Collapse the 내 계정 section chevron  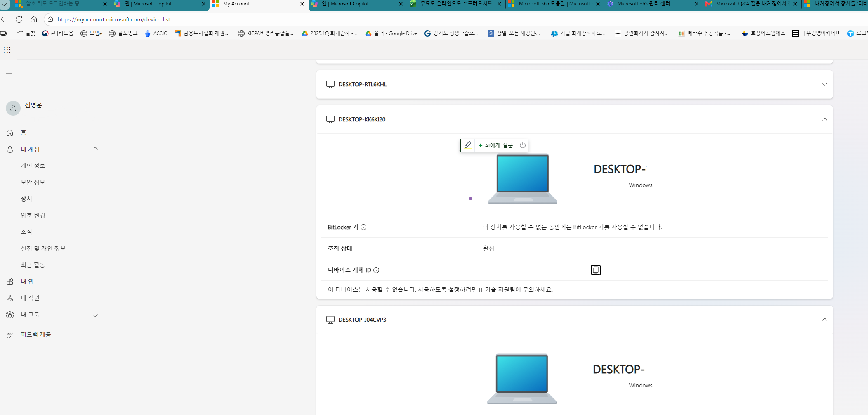[x=95, y=149]
